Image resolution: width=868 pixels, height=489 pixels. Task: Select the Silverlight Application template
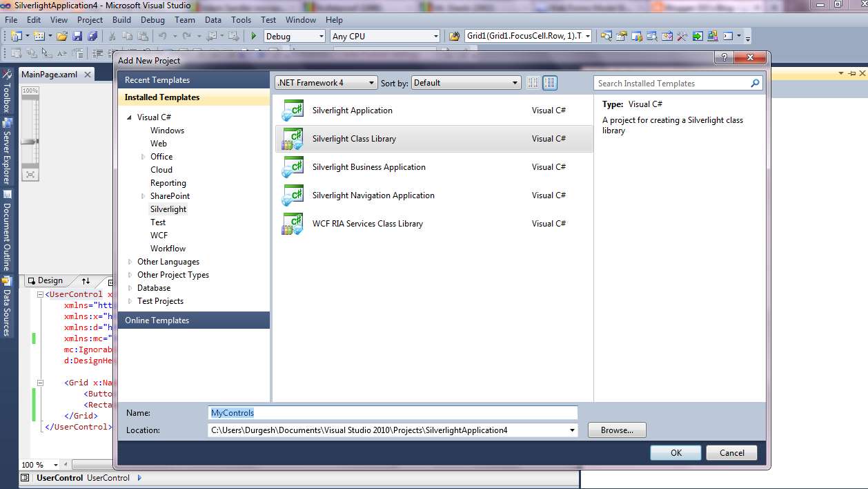434,111
